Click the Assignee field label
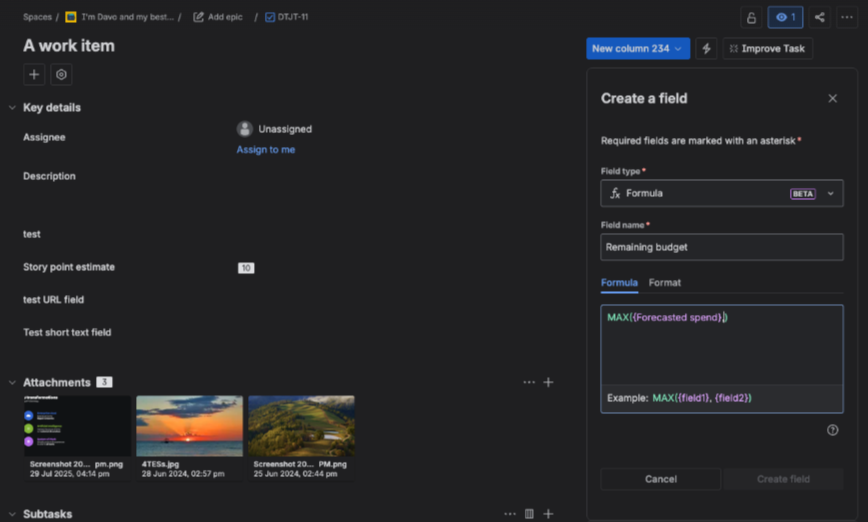Screen dimensions: 868x522 [44, 137]
